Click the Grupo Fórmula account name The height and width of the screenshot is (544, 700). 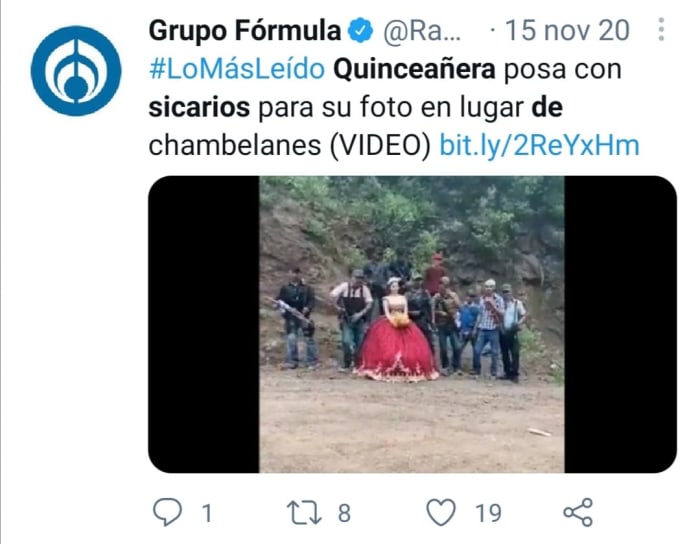(245, 30)
